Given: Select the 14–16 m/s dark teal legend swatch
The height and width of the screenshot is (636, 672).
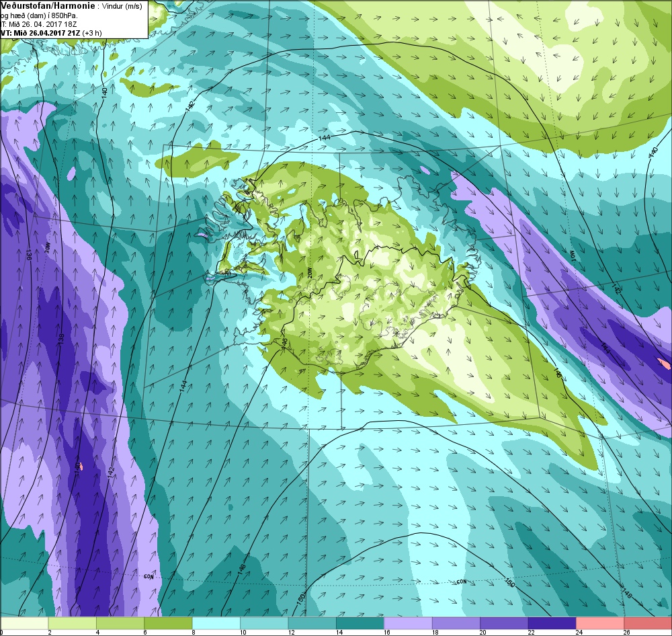Looking at the screenshot, I should point(360,623).
